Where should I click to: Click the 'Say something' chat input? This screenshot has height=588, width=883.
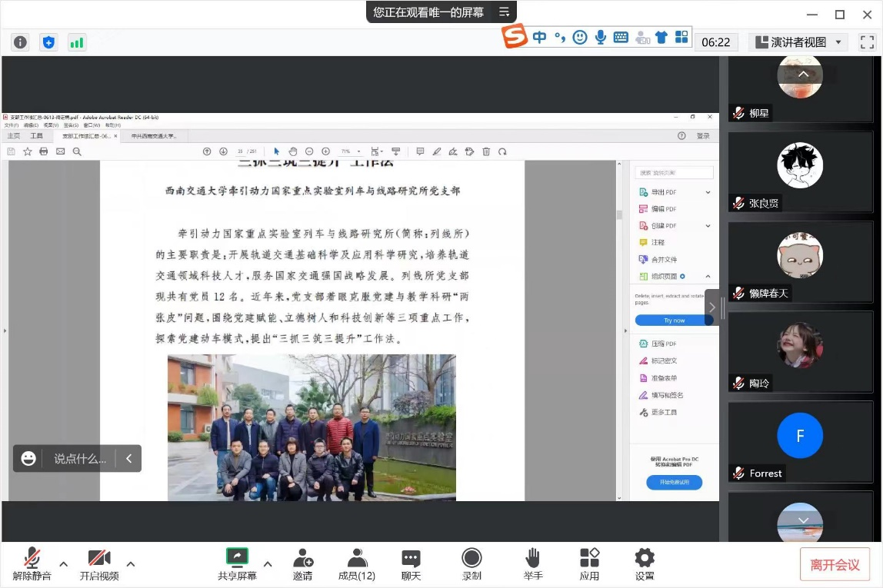coord(79,459)
